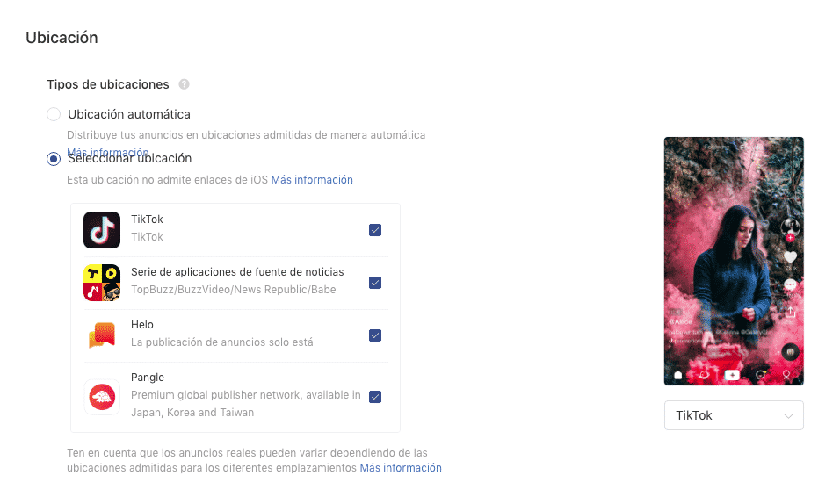Click the news feed apps icon (TopBuzz series)
The height and width of the screenshot is (504, 840).
(x=102, y=283)
